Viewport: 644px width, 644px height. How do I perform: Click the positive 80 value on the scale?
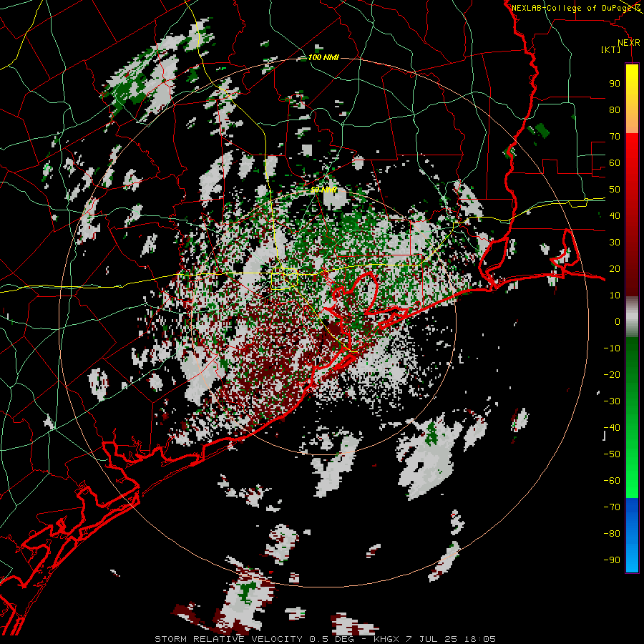tap(615, 109)
